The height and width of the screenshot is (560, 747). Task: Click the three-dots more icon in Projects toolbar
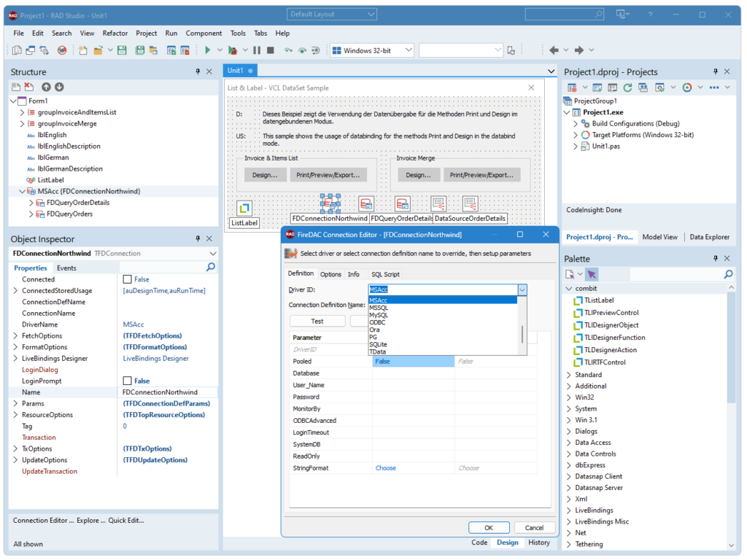713,87
